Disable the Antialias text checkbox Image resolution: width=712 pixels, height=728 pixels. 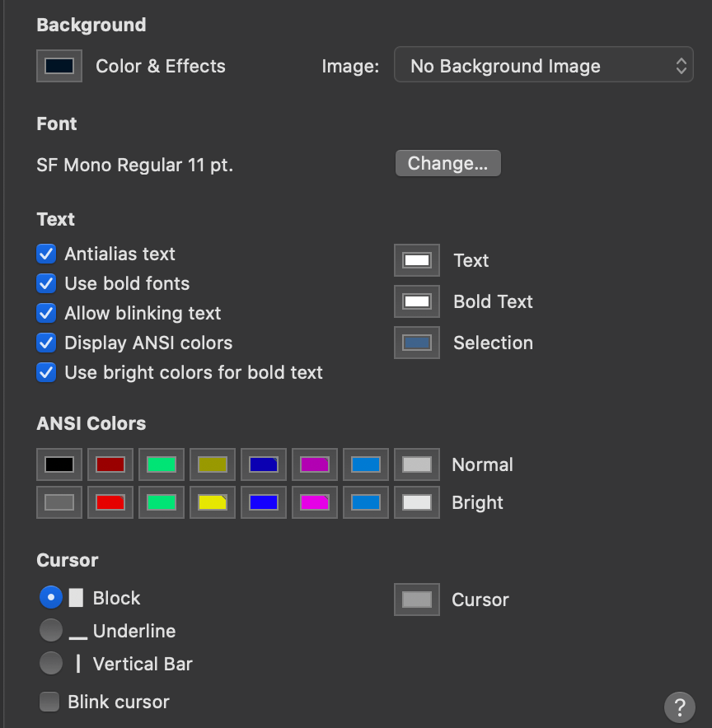pos(47,254)
